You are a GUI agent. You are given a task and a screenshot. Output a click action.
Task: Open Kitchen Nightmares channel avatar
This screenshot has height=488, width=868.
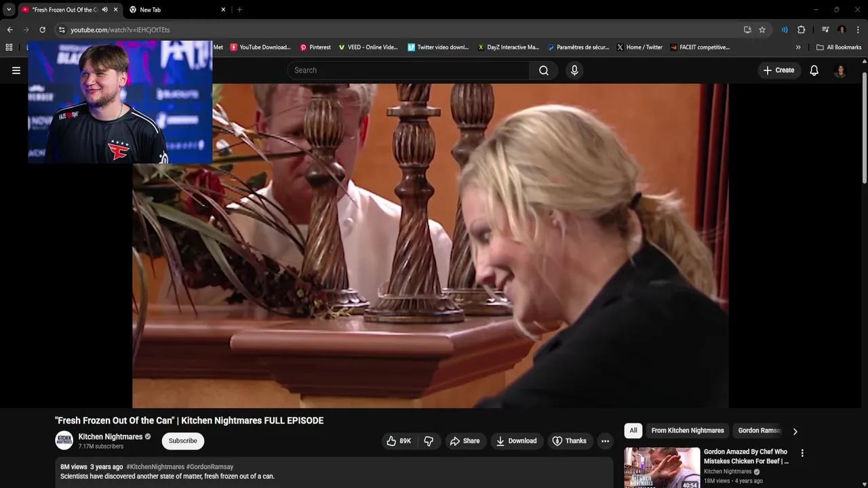coord(64,441)
